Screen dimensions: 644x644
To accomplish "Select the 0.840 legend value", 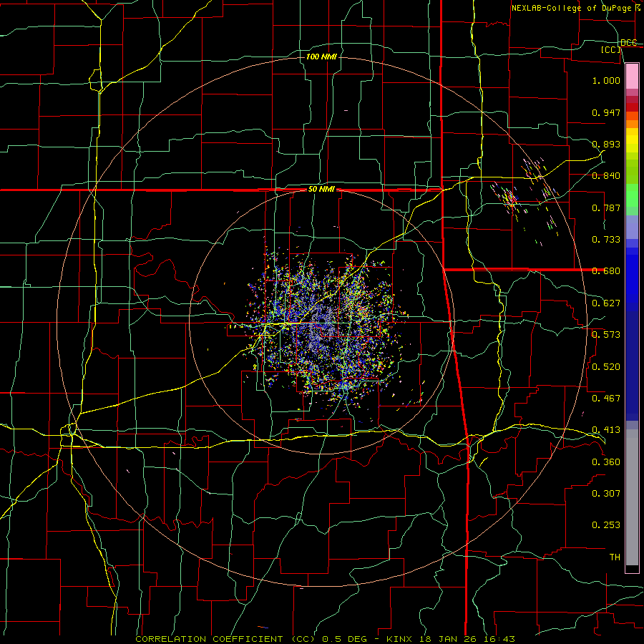I will click(606, 176).
